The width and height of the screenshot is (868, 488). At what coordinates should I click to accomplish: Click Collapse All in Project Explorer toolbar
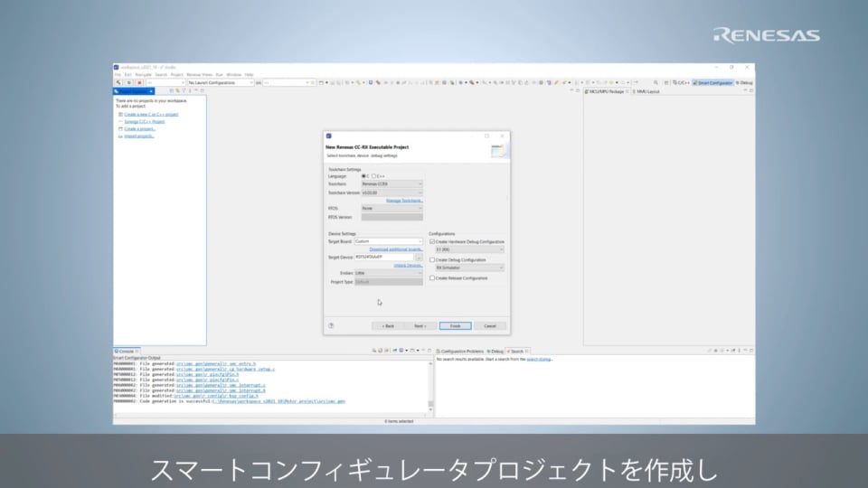pos(172,90)
